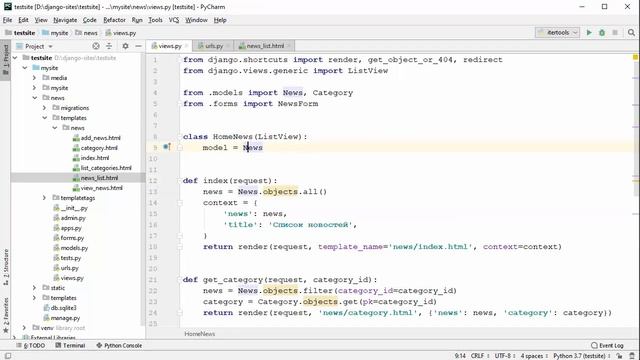The image size is (640, 360).
Task: Click the HomeNews breadcrumb at editor bottom
Action: pyautogui.click(x=200, y=334)
